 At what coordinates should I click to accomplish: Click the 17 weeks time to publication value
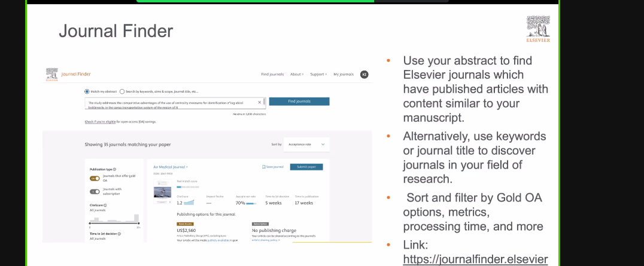(x=304, y=203)
